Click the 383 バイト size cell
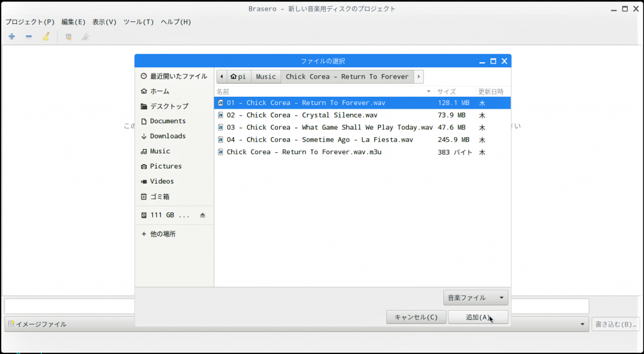Image resolution: width=644 pixels, height=354 pixels. pyautogui.click(x=455, y=152)
